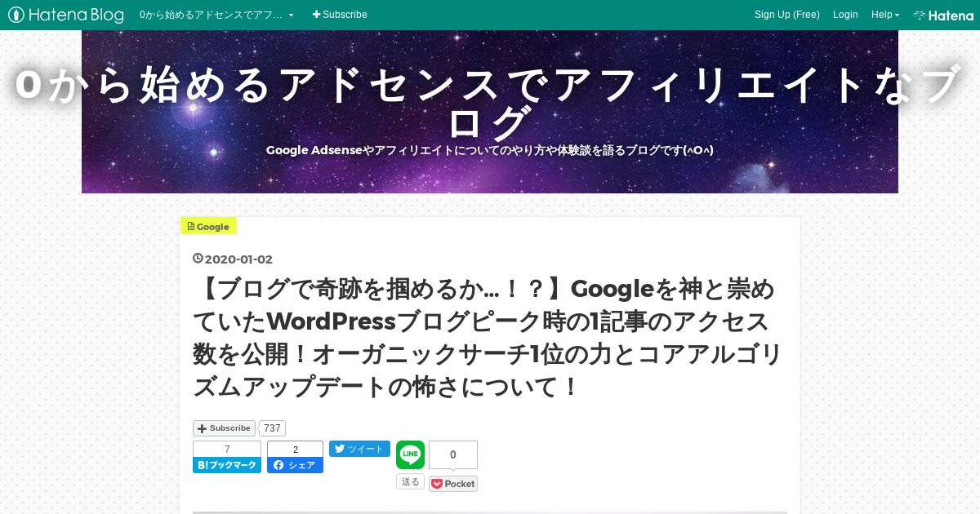Open Sign Up (Free) link
The width and height of the screenshot is (980, 514).
click(786, 15)
